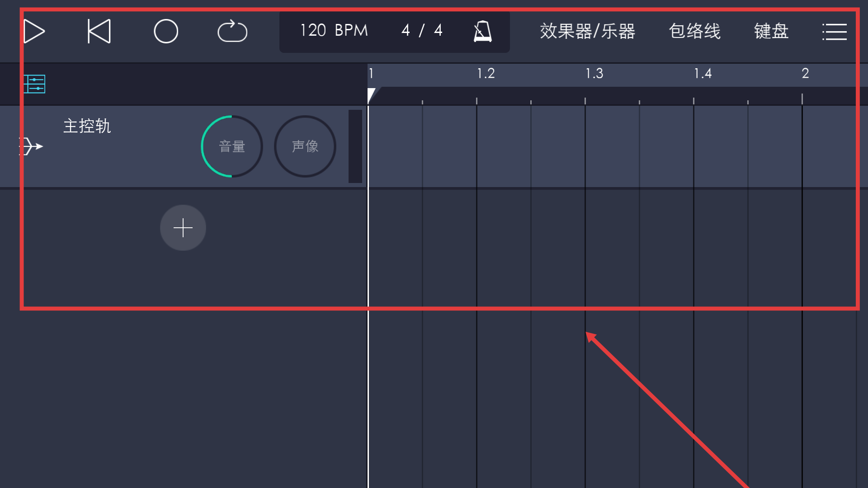Viewport: 868px width, 488px height.
Task: Adjust the 音量 volume knob
Action: (x=231, y=146)
